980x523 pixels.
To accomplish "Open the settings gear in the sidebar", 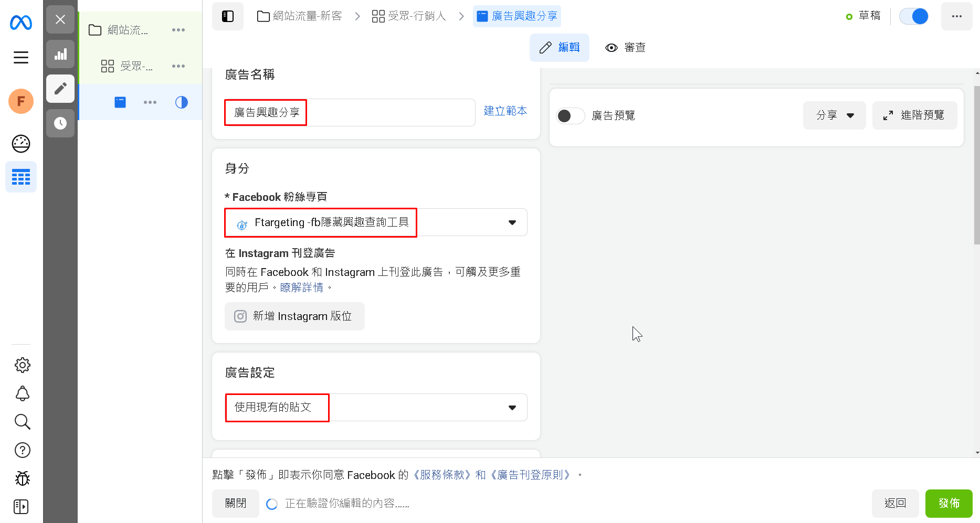I will 22,365.
